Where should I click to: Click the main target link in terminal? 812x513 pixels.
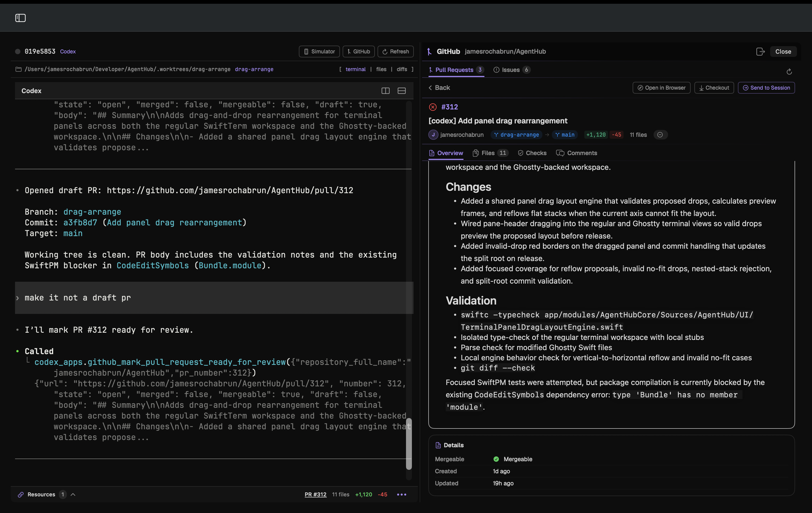[x=73, y=233]
